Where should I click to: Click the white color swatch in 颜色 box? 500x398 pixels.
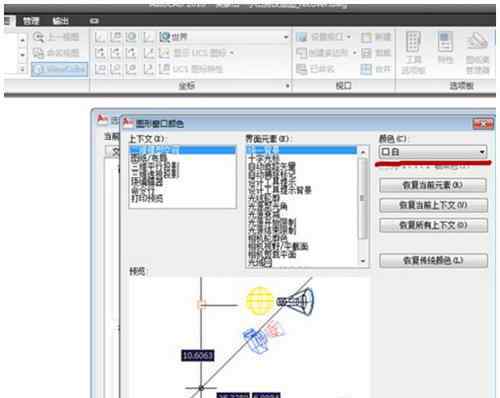point(385,152)
